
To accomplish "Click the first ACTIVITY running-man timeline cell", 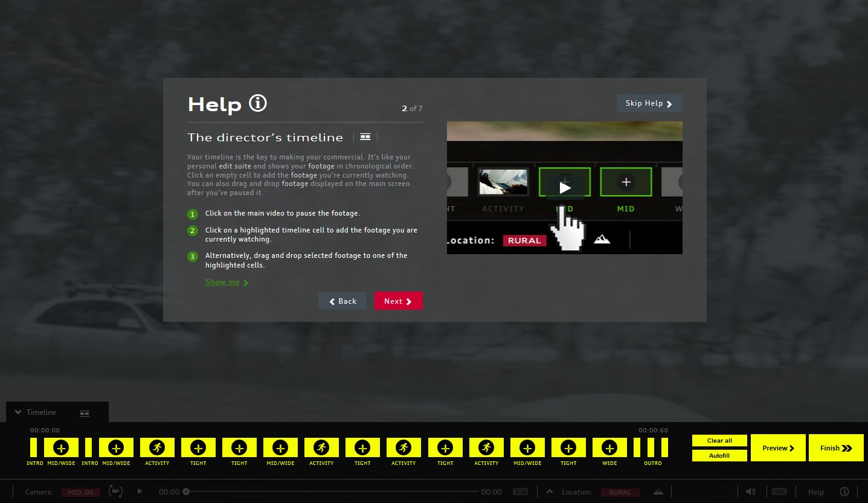I will pyautogui.click(x=157, y=447).
